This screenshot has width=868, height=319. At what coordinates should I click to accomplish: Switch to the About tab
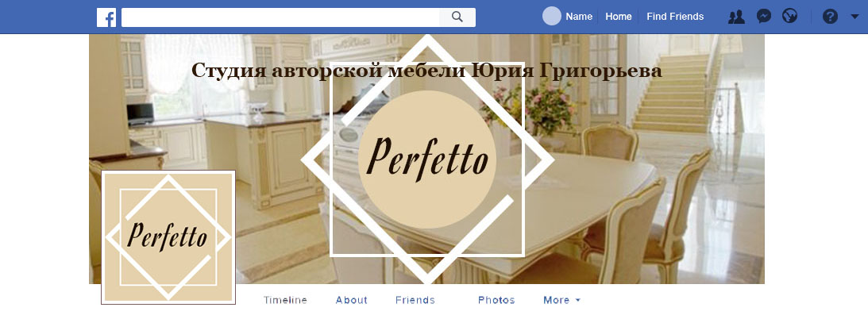[x=352, y=300]
